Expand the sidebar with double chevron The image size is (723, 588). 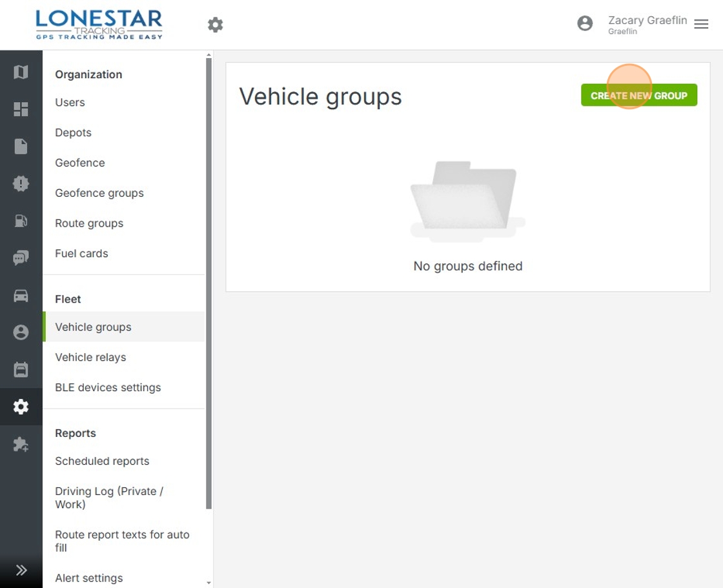tap(21, 570)
